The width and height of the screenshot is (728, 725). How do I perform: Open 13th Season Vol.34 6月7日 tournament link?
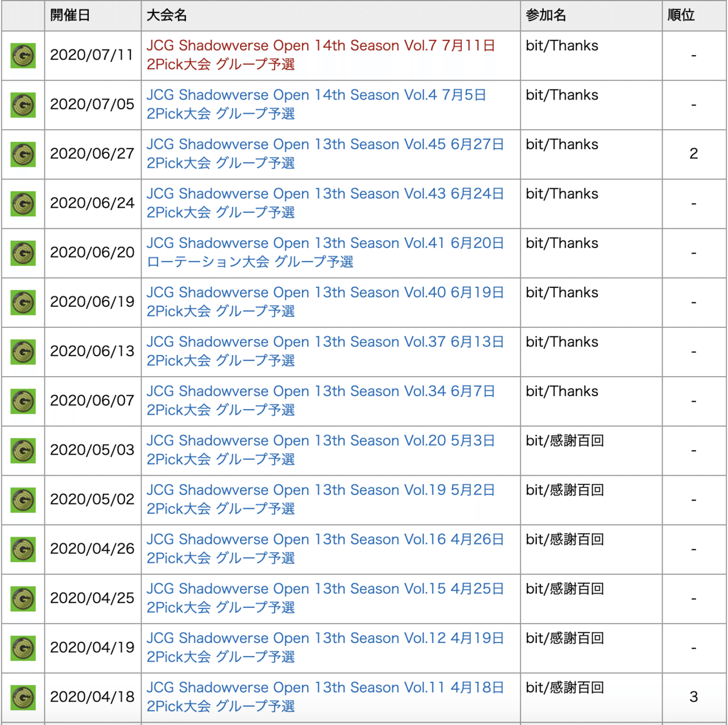pyautogui.click(x=321, y=401)
